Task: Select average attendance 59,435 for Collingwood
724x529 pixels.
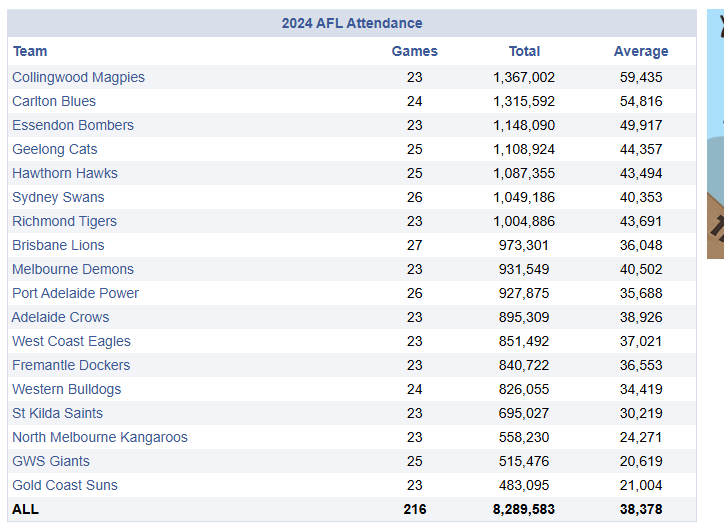Action: pyautogui.click(x=641, y=77)
